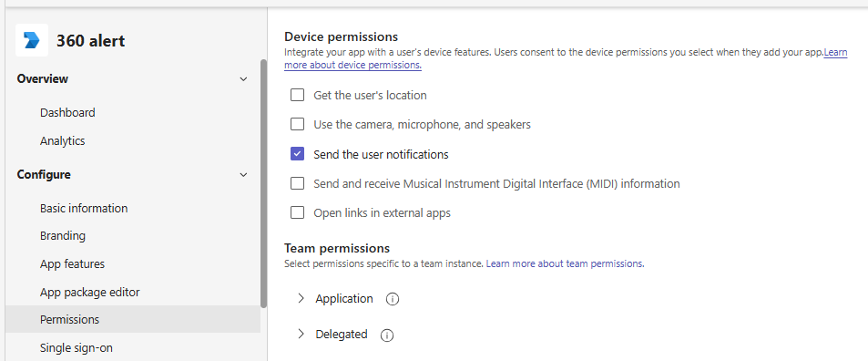
Task: Open Learn more about team permissions link
Action: pyautogui.click(x=566, y=263)
